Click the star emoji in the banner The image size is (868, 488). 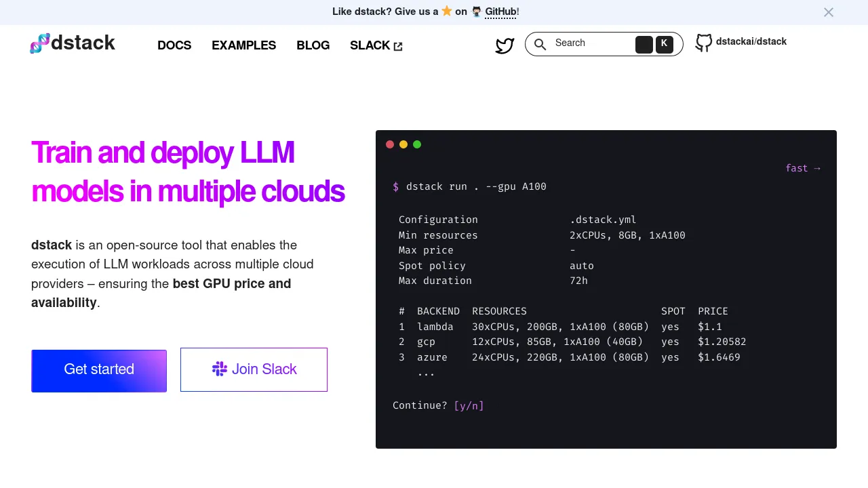pos(447,11)
